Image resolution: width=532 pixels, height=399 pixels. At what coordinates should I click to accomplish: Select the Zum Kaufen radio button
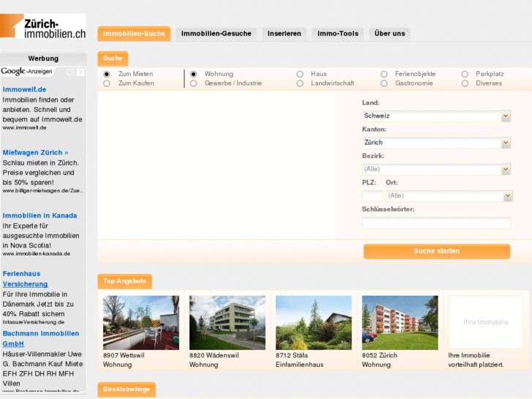[107, 83]
